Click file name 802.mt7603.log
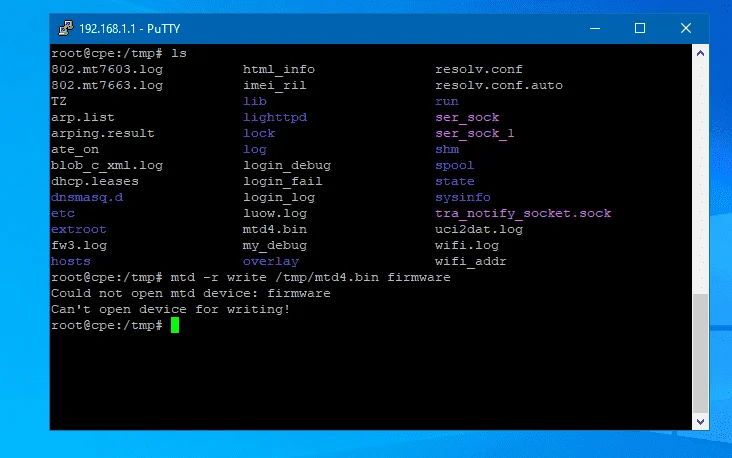The width and height of the screenshot is (732, 458). click(x=107, y=70)
